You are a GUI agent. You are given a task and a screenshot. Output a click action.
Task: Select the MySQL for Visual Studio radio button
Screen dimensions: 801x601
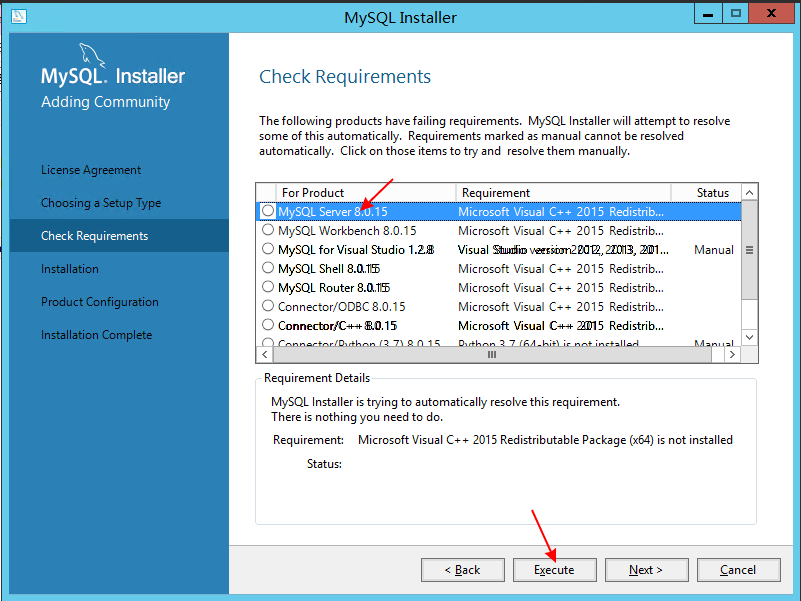(268, 249)
